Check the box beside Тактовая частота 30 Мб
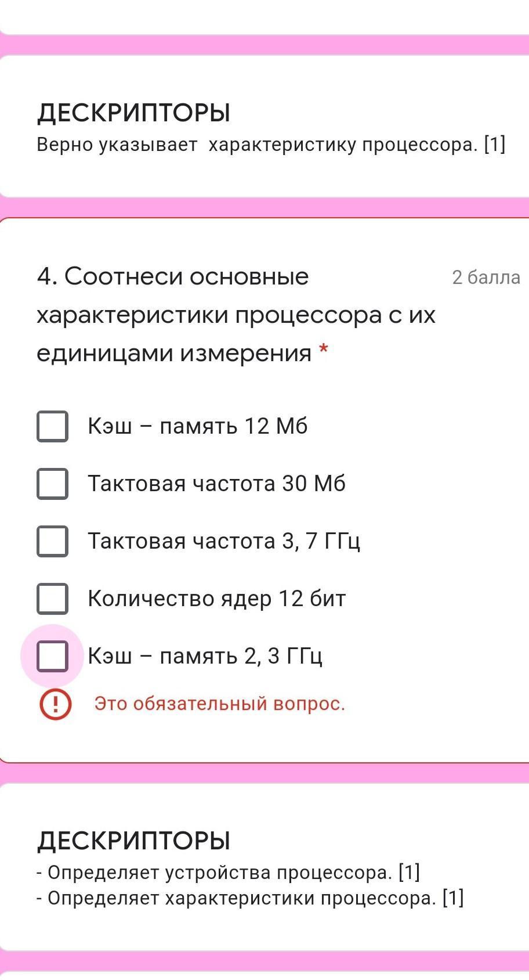The image size is (529, 980). coord(52,484)
